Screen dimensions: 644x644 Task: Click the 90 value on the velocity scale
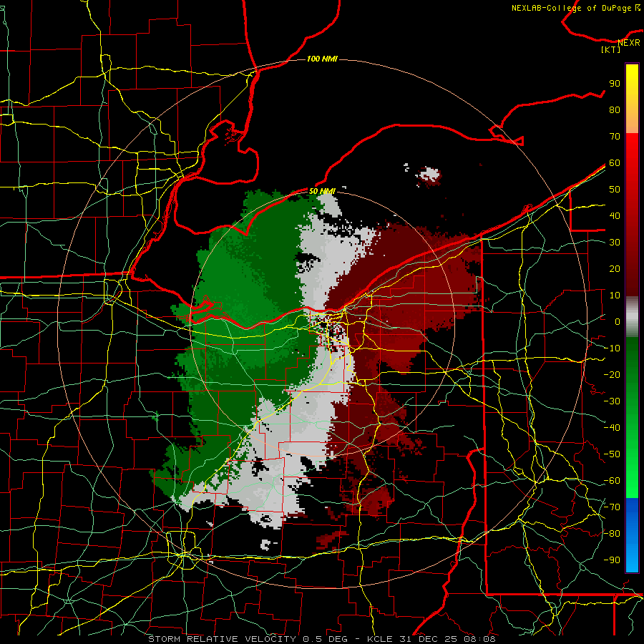pyautogui.click(x=615, y=84)
